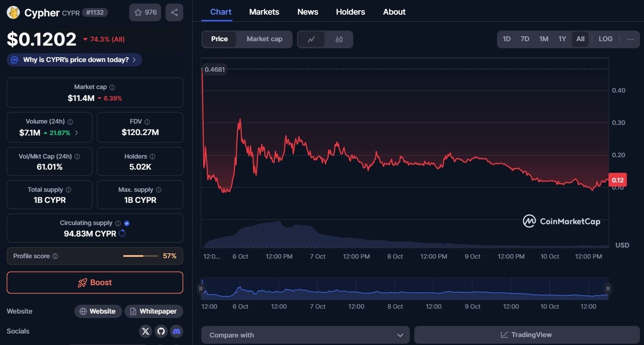Open the Compare with dropdown
Screen dimensions: 644x345
coord(305,335)
